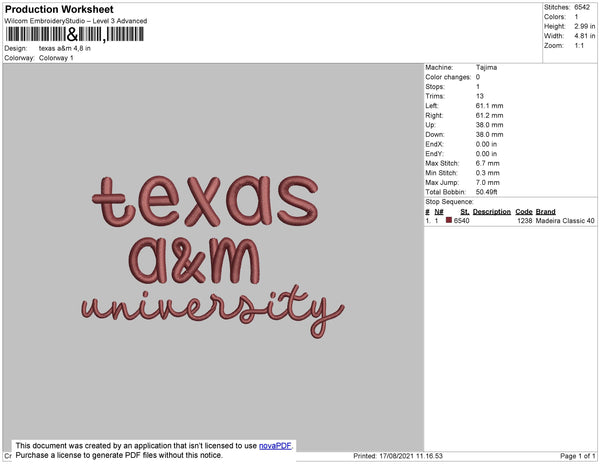600x464 pixels.
Task: Click the Max Stitch value '6.7 mm'
Action: point(488,163)
